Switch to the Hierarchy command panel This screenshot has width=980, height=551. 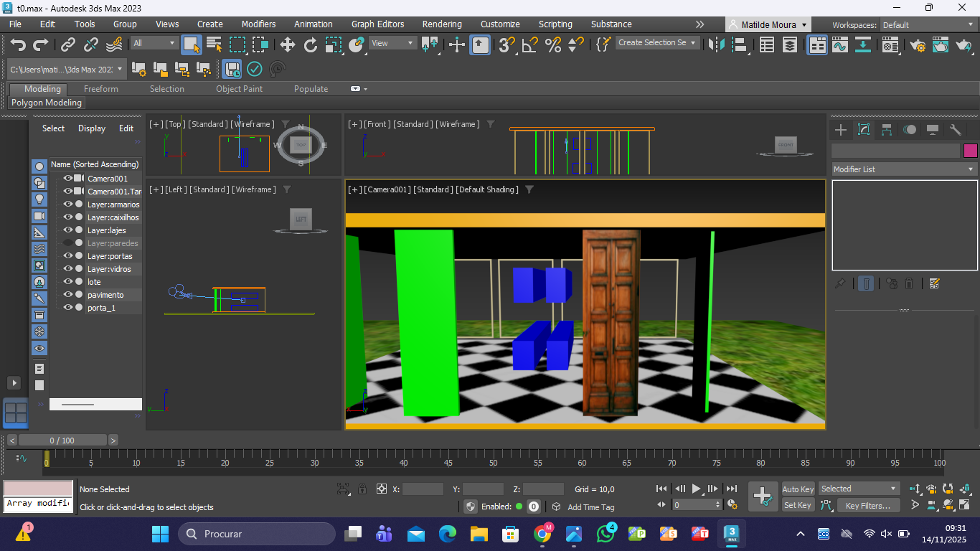pos(887,130)
